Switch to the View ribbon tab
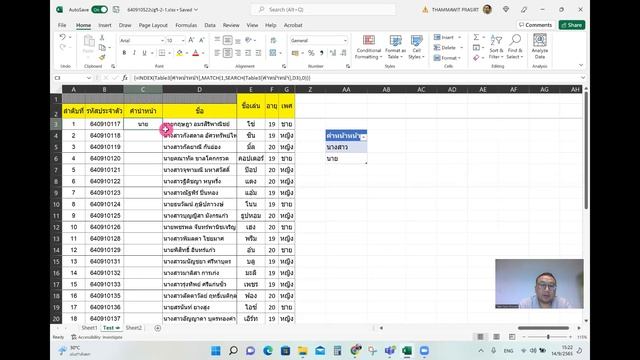This screenshot has height=360, width=640. point(252,25)
